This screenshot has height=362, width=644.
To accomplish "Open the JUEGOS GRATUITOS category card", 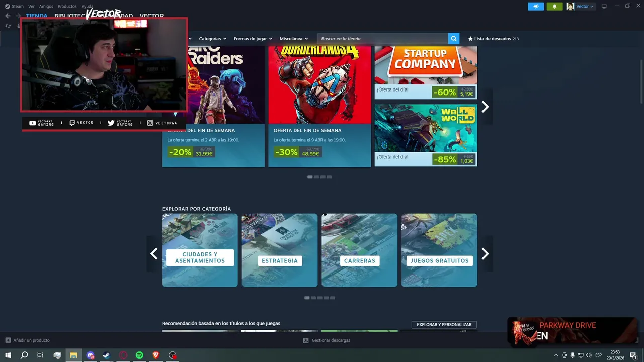I will (x=439, y=250).
